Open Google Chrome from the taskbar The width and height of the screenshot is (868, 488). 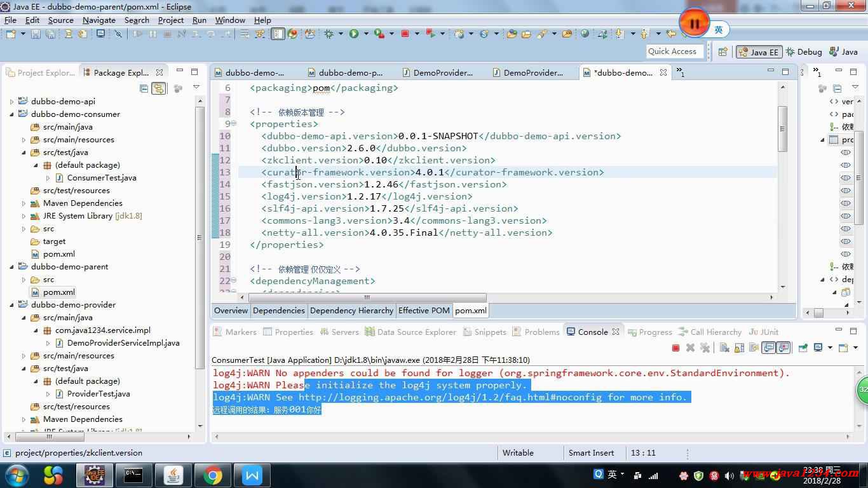[213, 475]
